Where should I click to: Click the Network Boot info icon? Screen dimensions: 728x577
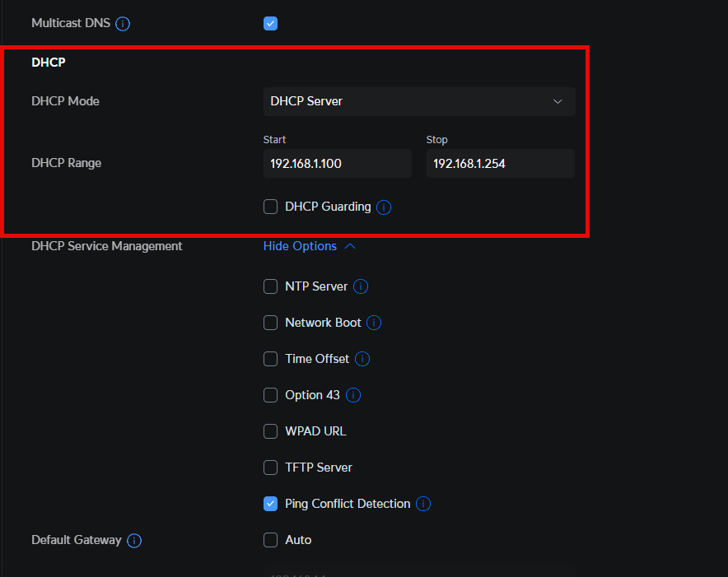pyautogui.click(x=374, y=323)
